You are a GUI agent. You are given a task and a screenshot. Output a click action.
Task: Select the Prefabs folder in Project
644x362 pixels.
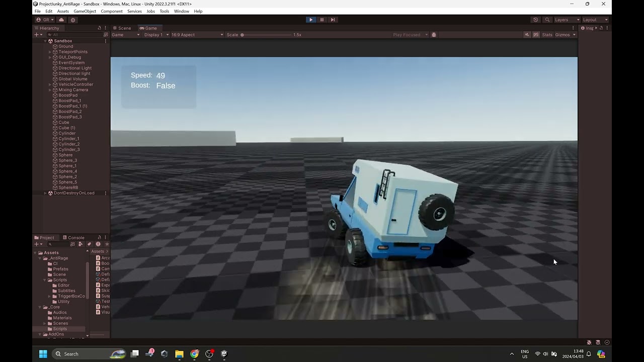[60, 269]
